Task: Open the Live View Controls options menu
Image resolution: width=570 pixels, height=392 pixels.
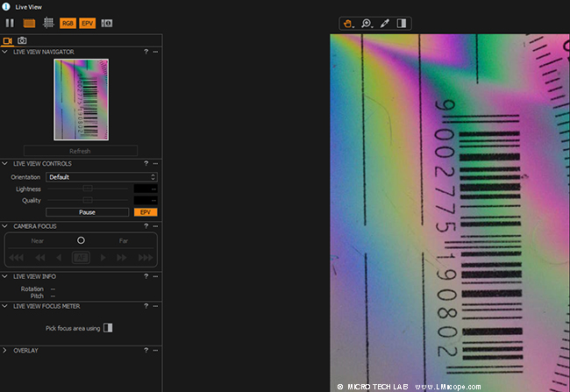Action: point(155,164)
